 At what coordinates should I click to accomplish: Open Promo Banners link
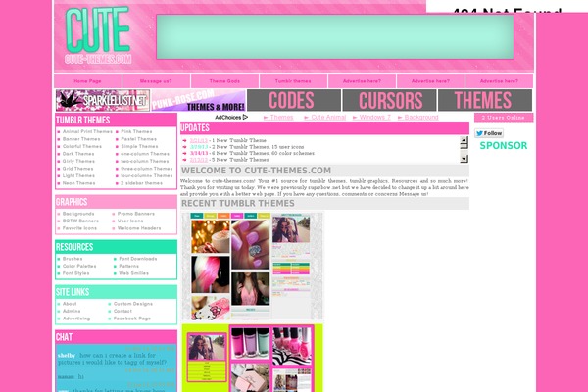(136, 214)
